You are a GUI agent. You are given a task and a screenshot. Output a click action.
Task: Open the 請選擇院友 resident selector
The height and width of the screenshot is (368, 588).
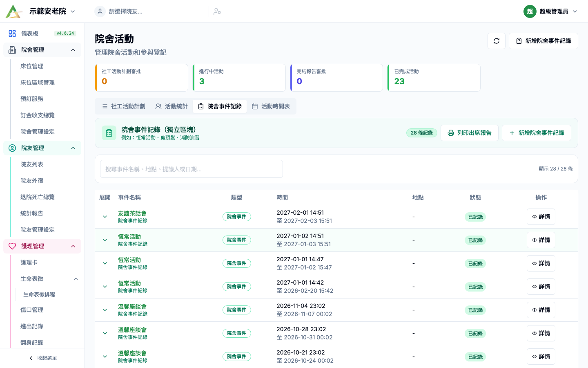149,11
